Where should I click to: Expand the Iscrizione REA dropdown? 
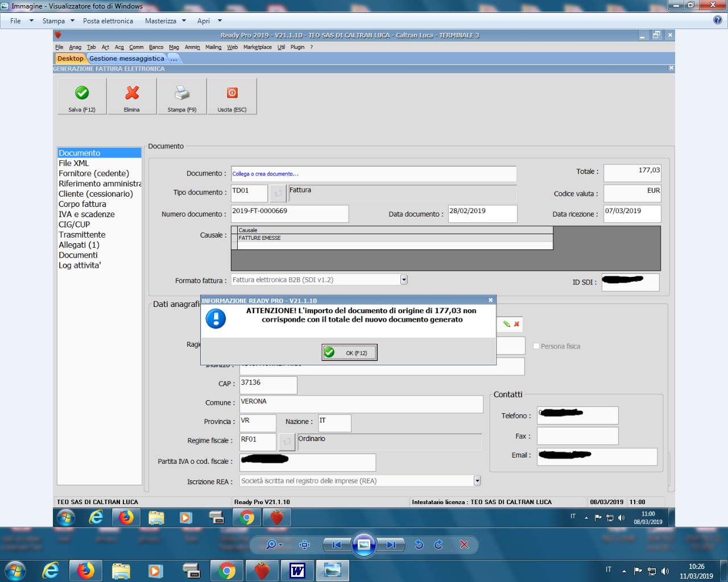click(x=477, y=481)
